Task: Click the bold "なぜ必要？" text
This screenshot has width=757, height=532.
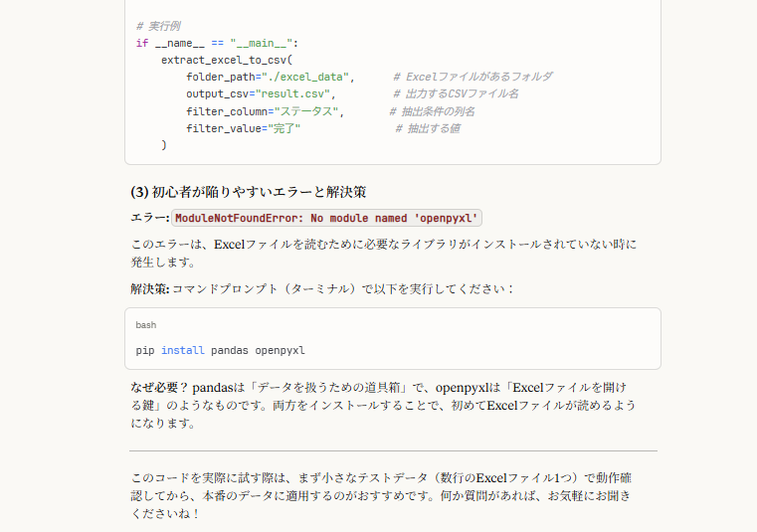Action: coord(159,387)
